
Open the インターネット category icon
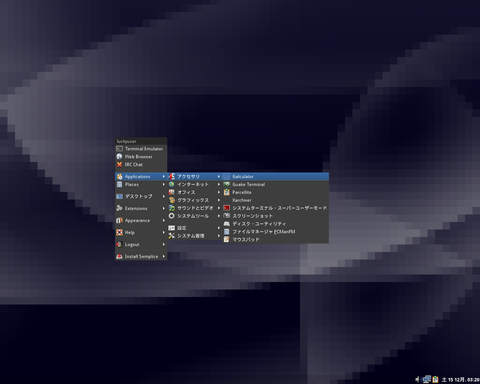coord(171,184)
